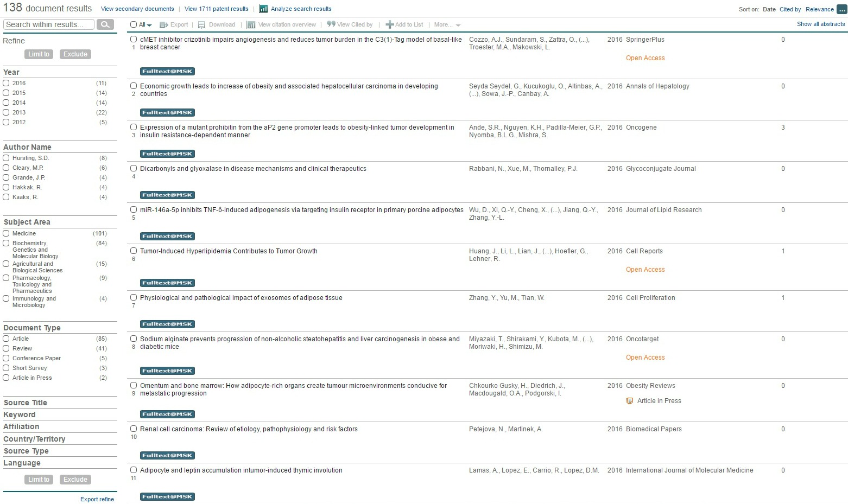848x504 pixels.
Task: Check the 2016 Year filter
Action: pos(6,83)
